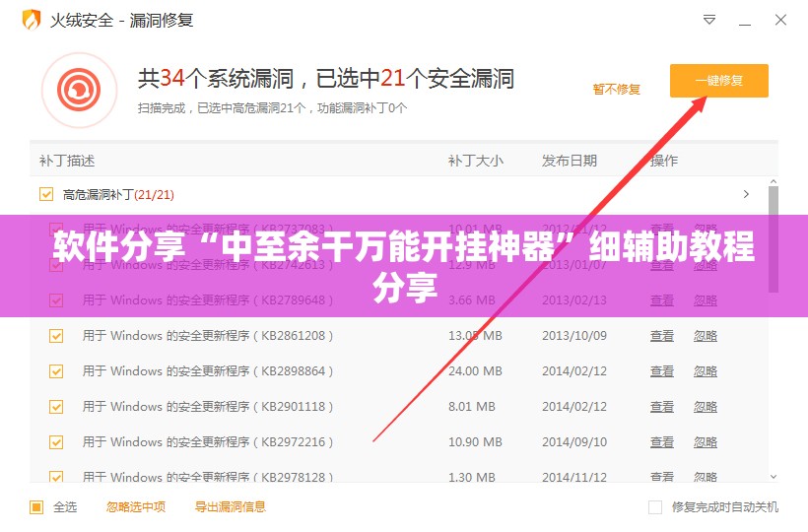Select the KB2901118 update row text
808x532 pixels.
click(x=208, y=407)
